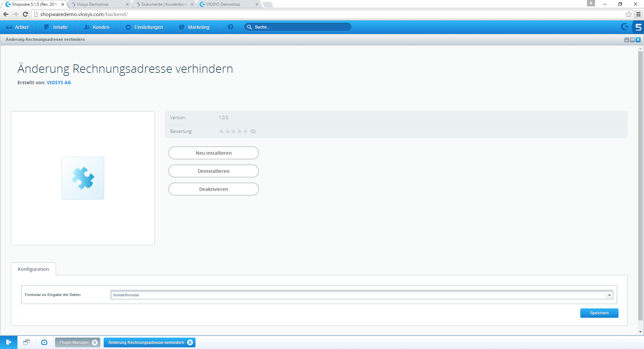Close the Viosys Demoshop browser tab

click(x=127, y=4)
